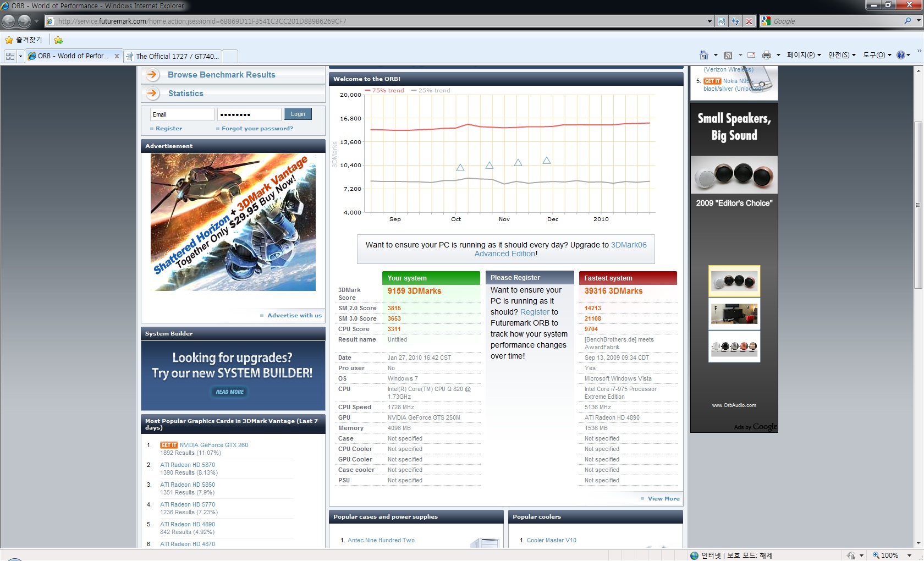924x561 pixels.
Task: Click www.OrbAudio.com link in ad
Action: 734,405
